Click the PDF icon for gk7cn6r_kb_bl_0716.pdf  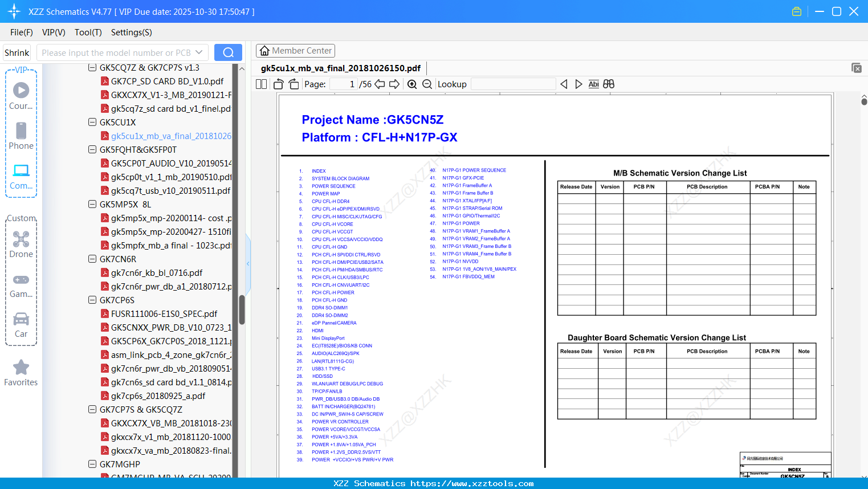(x=105, y=272)
